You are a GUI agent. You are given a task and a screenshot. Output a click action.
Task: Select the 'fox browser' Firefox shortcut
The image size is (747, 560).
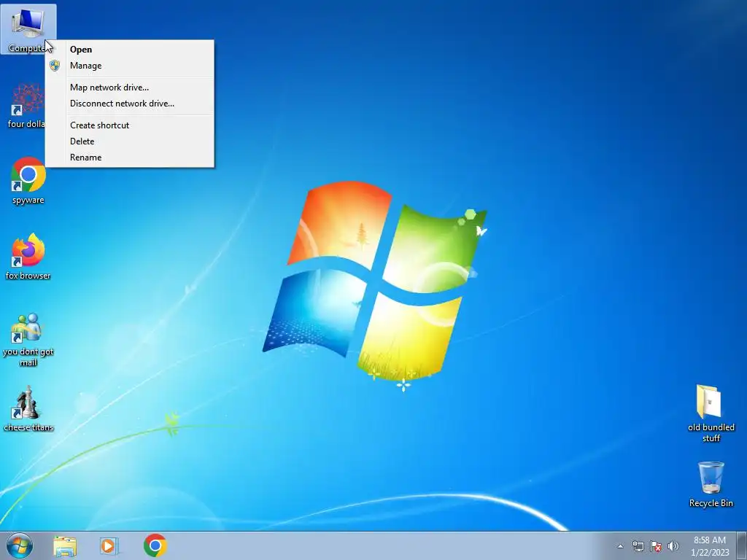point(28,257)
